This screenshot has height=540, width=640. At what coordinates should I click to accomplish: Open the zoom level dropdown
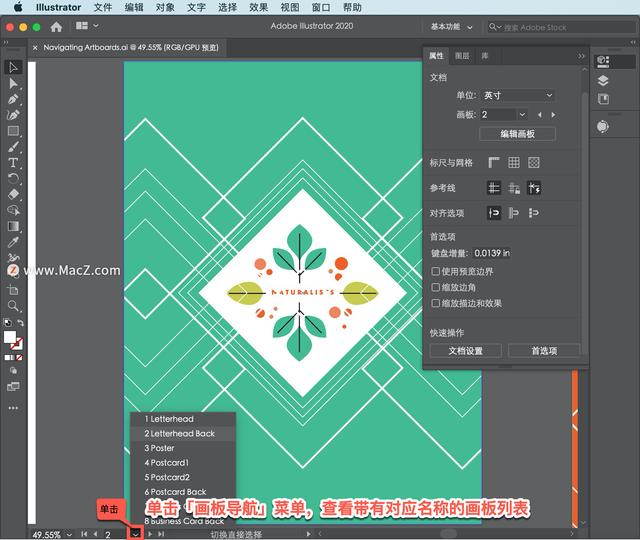(x=69, y=534)
